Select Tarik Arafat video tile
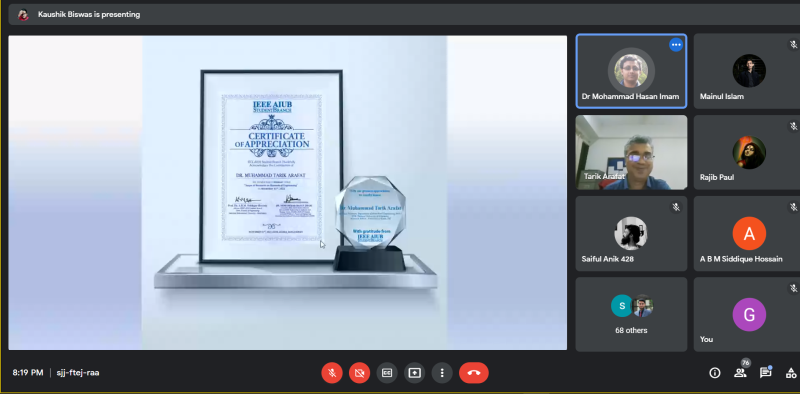 (631, 152)
